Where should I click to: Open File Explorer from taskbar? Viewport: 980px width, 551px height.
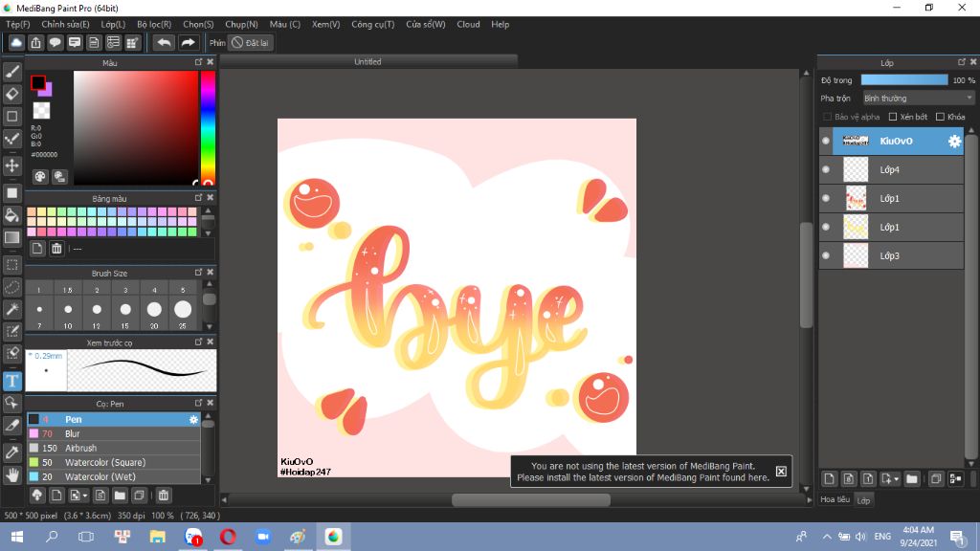(x=157, y=537)
